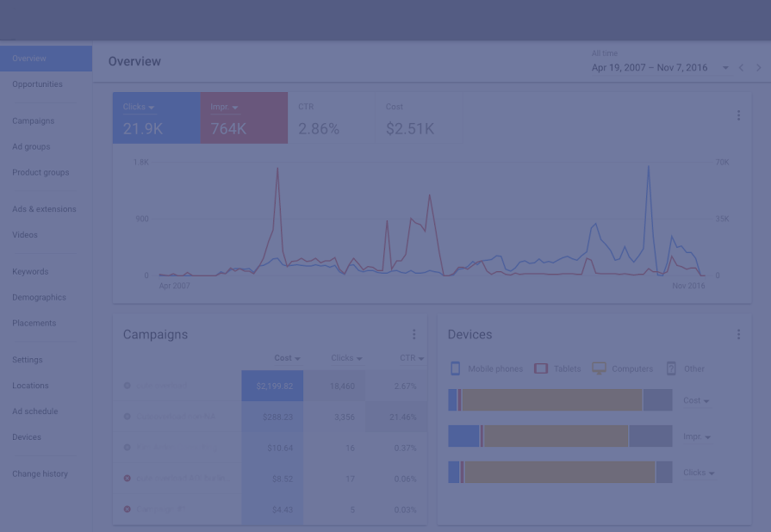This screenshot has width=771, height=532.
Task: Click the Mobile phones legend icon
Action: pos(456,368)
